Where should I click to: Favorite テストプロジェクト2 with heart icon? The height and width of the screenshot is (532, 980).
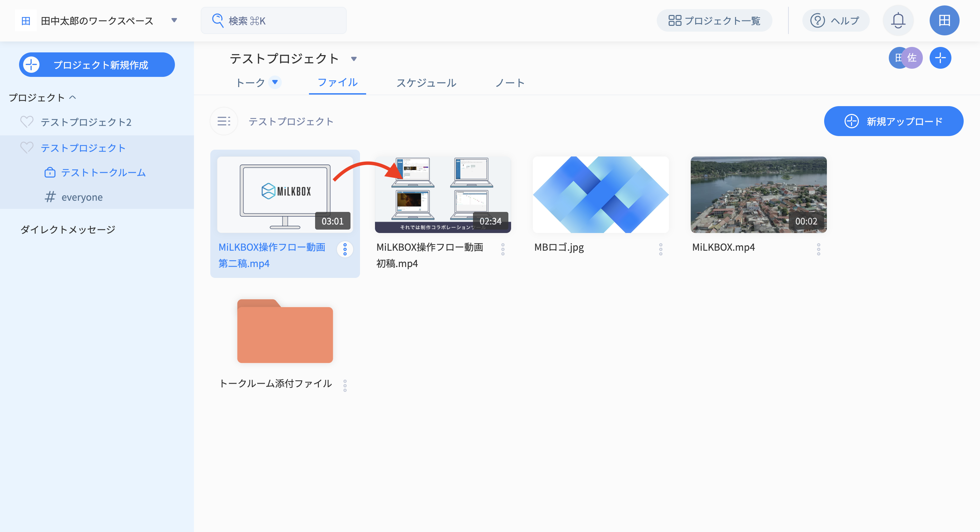tap(27, 122)
